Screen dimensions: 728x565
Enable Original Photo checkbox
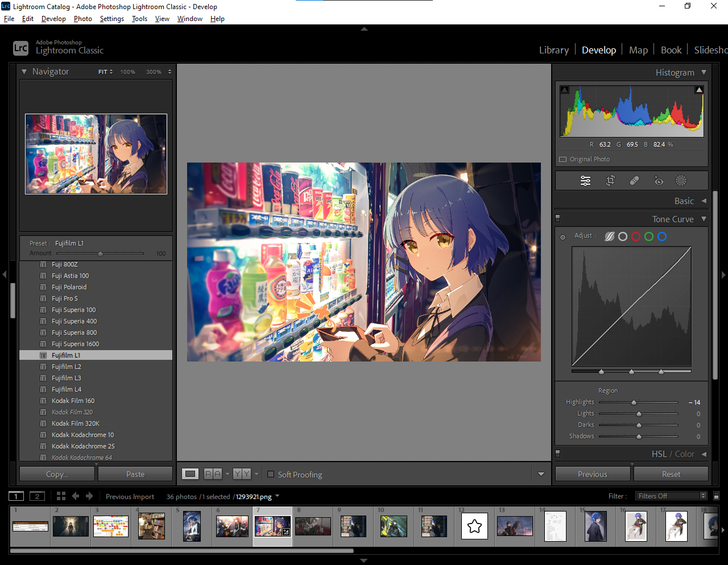[x=563, y=160]
